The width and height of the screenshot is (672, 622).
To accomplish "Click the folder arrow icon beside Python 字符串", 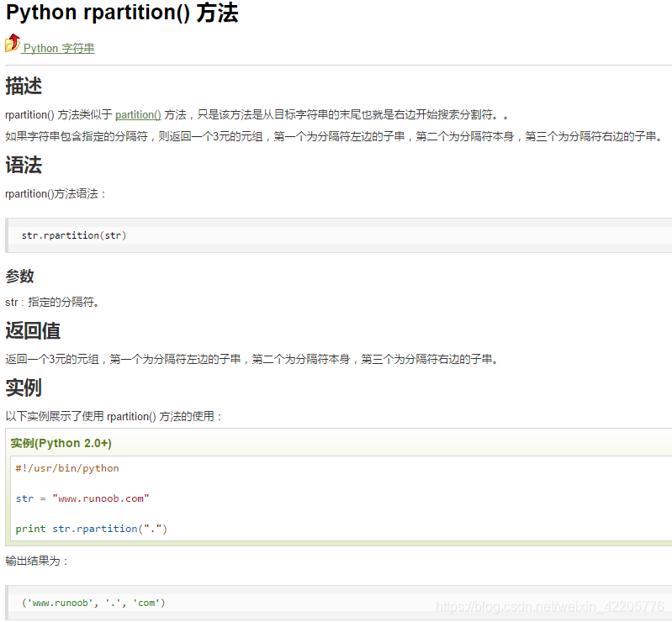I will [x=13, y=43].
